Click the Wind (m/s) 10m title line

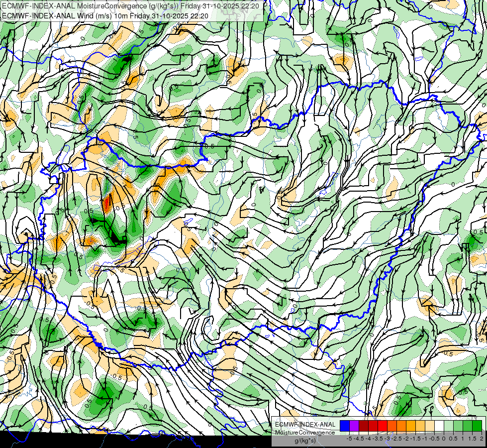pyautogui.click(x=105, y=16)
